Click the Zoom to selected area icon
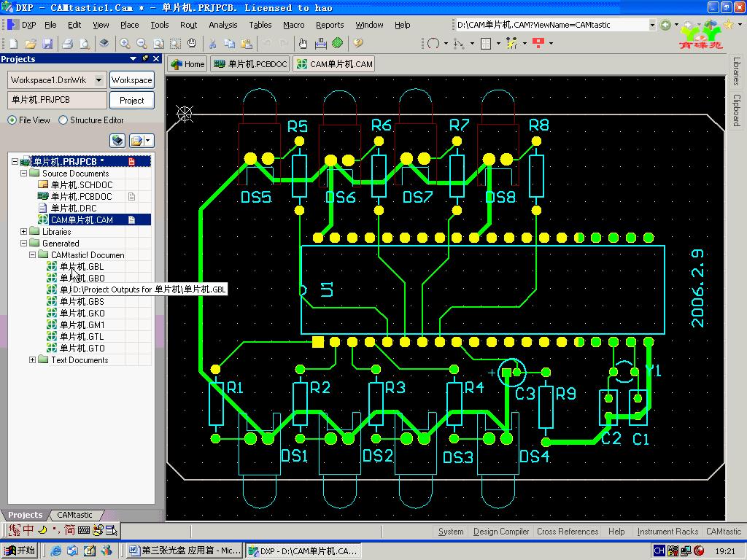The height and width of the screenshot is (560, 747). (175, 44)
